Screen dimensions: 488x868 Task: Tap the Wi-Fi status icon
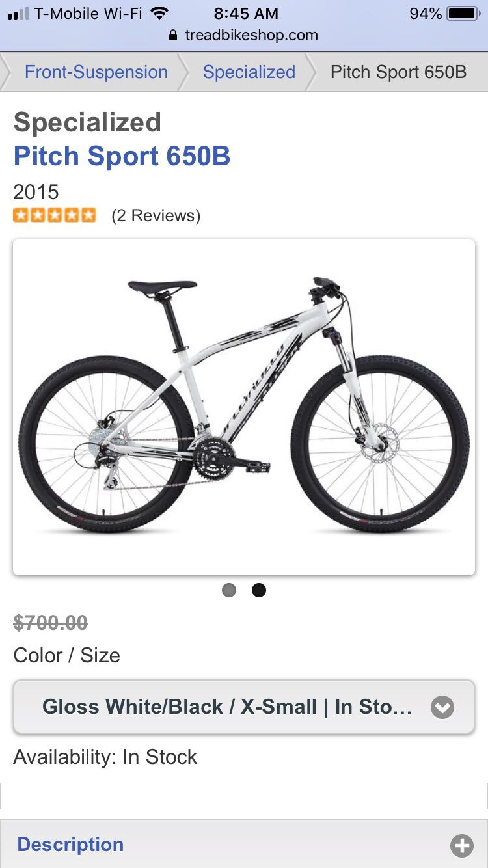click(159, 13)
